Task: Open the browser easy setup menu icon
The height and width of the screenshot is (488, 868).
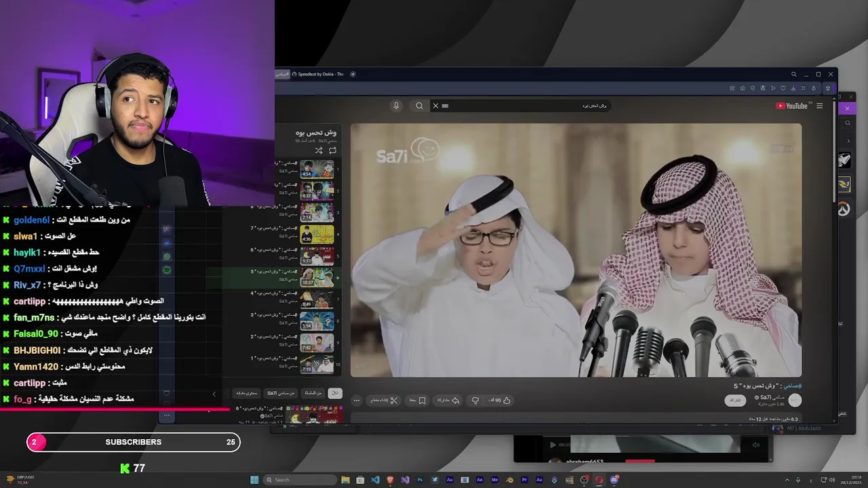Action: point(804,88)
